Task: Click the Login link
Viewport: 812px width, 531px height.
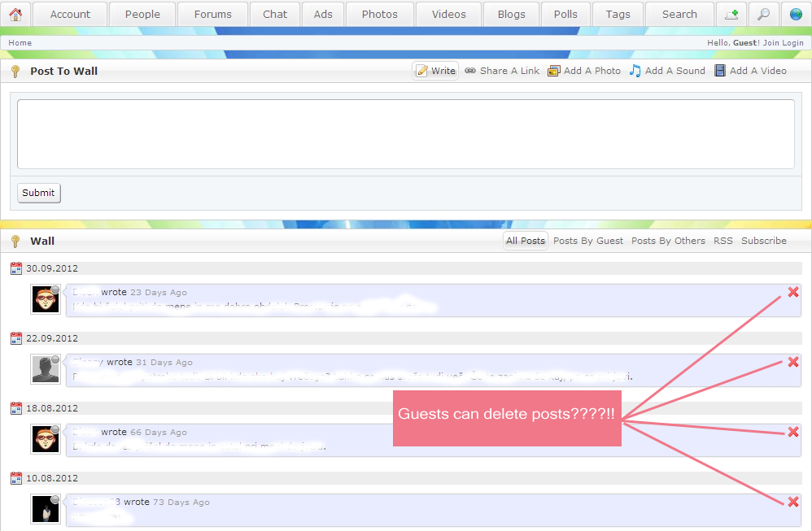Action: tap(792, 43)
